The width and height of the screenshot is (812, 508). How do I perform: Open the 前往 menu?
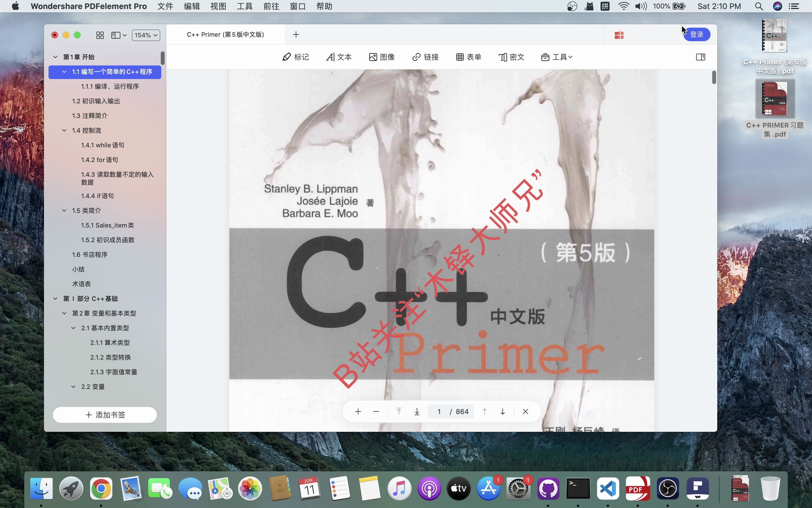tap(271, 6)
